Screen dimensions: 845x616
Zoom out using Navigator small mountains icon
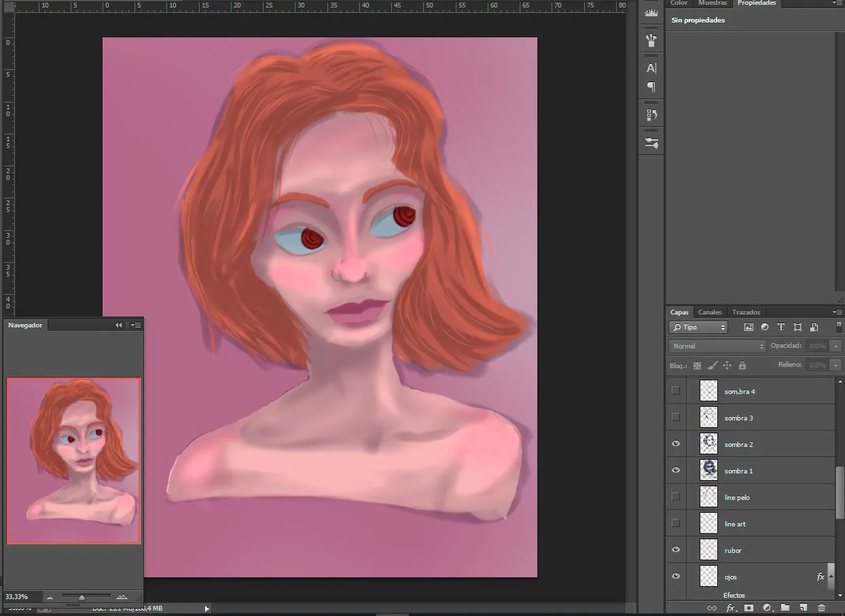(50, 598)
